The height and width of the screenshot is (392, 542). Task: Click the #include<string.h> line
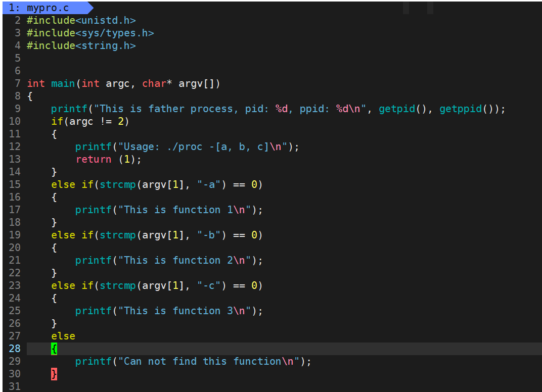pyautogui.click(x=81, y=45)
